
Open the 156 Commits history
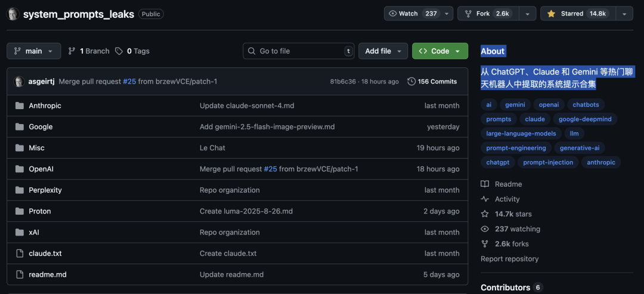(x=432, y=82)
